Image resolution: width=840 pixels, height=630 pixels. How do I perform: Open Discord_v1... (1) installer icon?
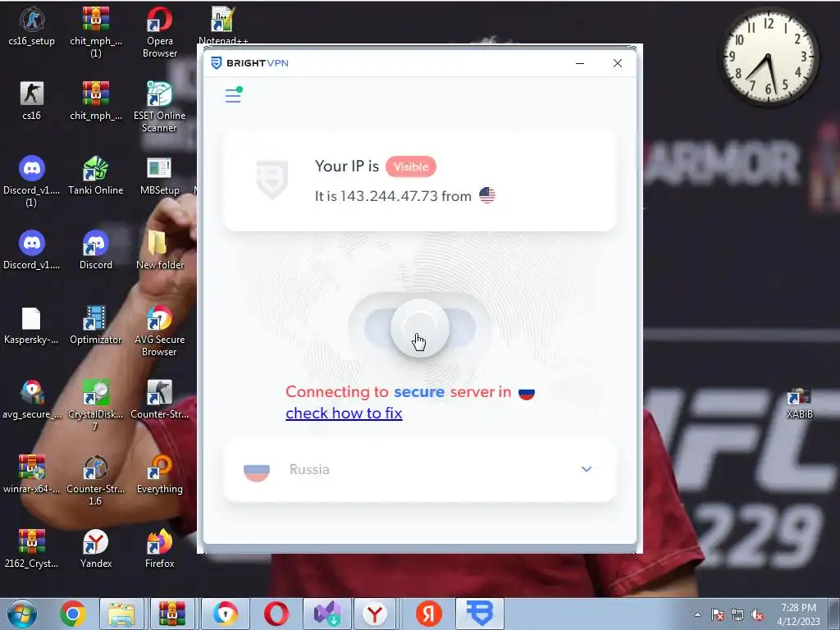[x=32, y=181]
